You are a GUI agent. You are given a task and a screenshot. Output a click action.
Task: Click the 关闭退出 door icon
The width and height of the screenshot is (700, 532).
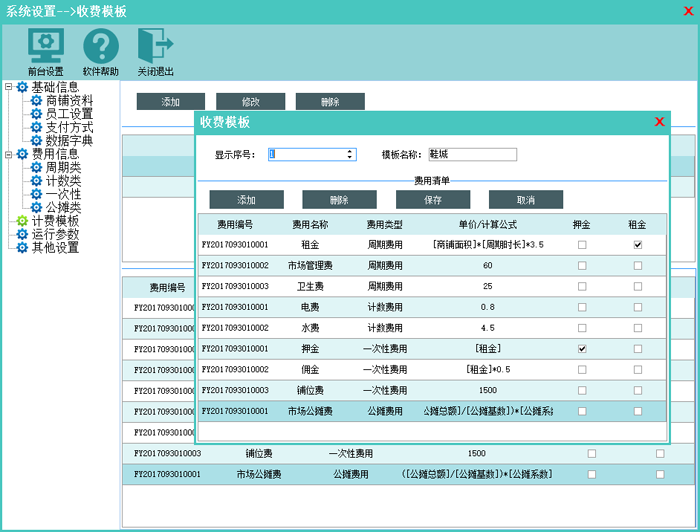[155, 45]
